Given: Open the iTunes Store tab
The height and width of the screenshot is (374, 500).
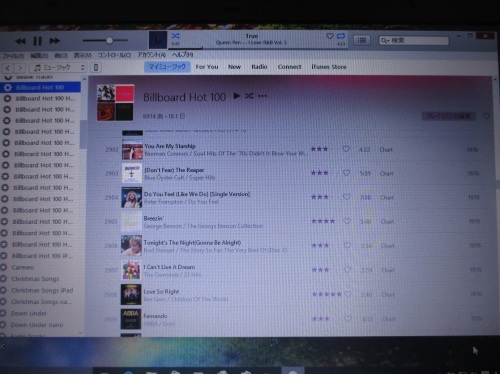Looking at the screenshot, I should coord(329,67).
